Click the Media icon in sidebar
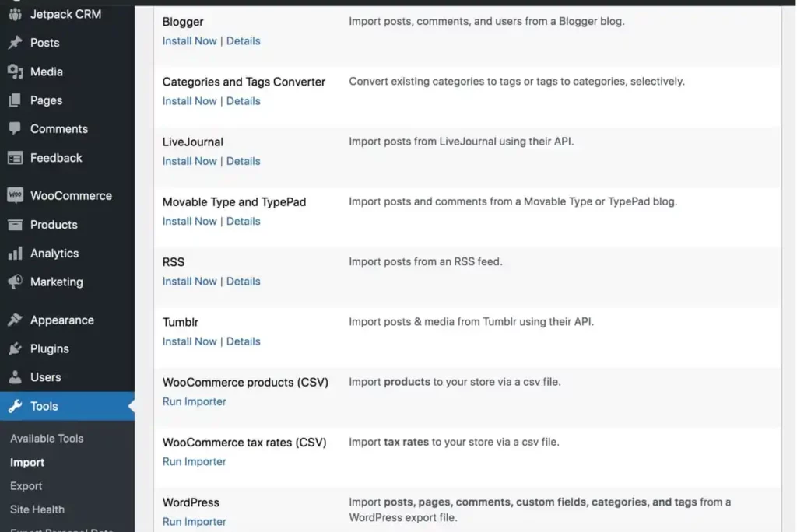The width and height of the screenshot is (797, 532). pyautogui.click(x=15, y=72)
